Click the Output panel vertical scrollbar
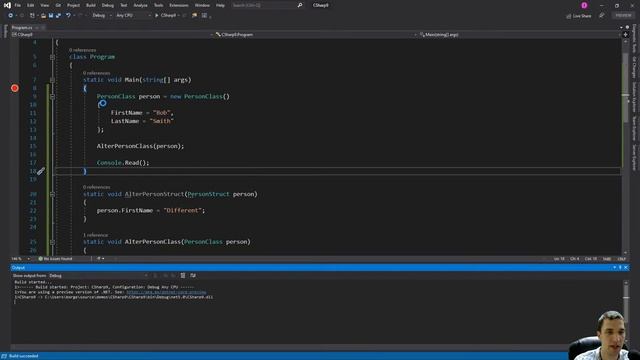640x360 pixels. click(x=626, y=311)
